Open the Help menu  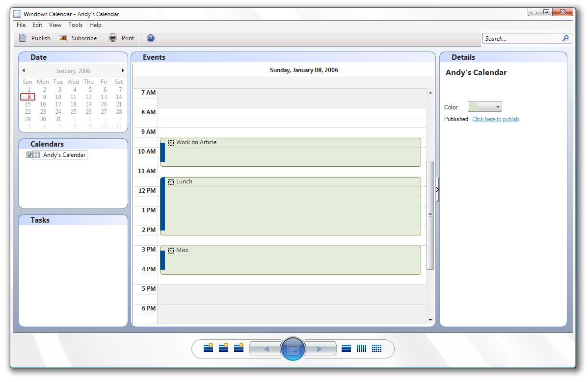click(95, 25)
